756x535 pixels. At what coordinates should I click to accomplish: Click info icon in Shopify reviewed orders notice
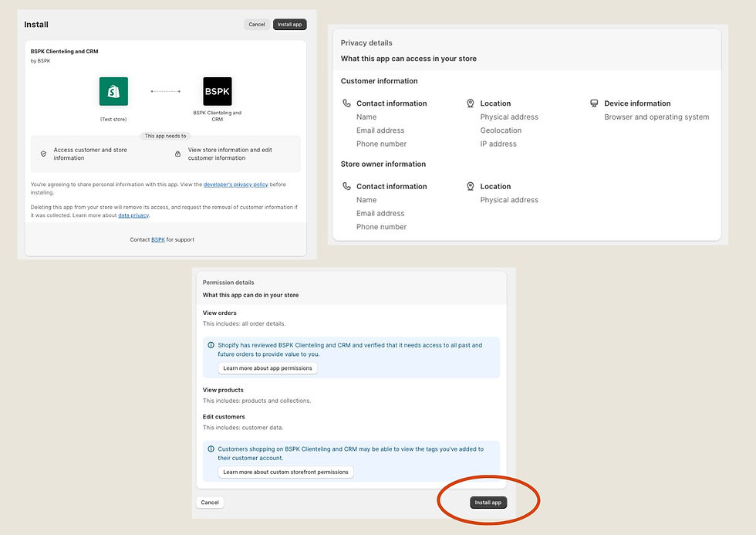(211, 345)
